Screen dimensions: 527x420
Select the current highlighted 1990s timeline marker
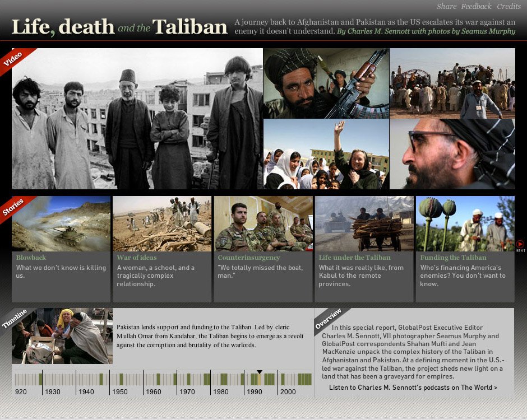pyautogui.click(x=259, y=379)
